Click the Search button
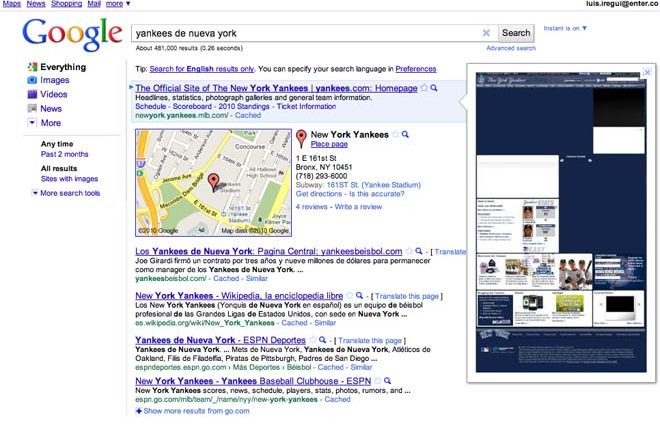Viewport: 660px width, 432px height. 516,33
